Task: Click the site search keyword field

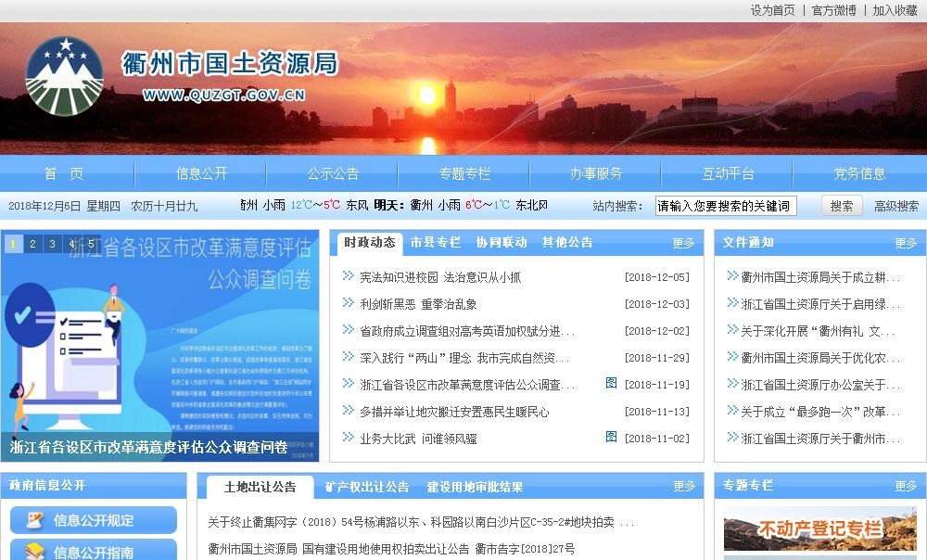Action: [x=726, y=206]
